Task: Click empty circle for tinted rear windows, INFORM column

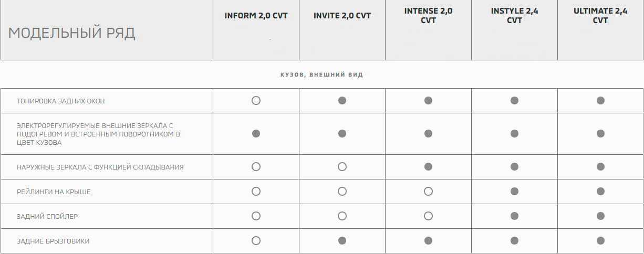Action: coord(256,101)
